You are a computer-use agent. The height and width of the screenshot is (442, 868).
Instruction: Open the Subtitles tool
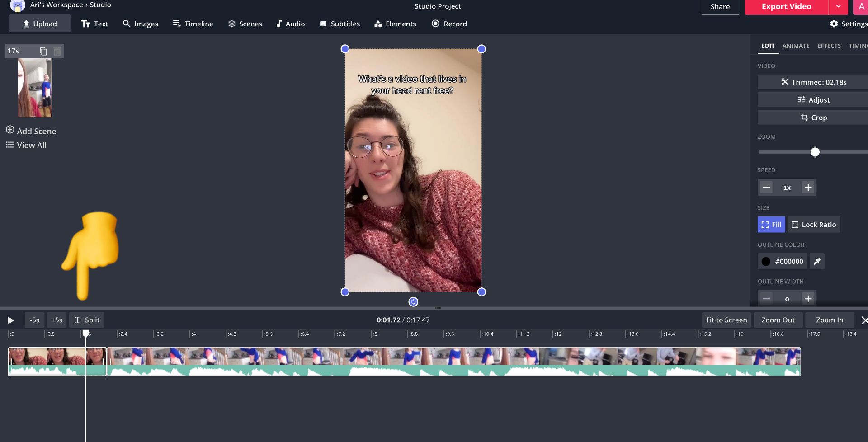pos(340,24)
